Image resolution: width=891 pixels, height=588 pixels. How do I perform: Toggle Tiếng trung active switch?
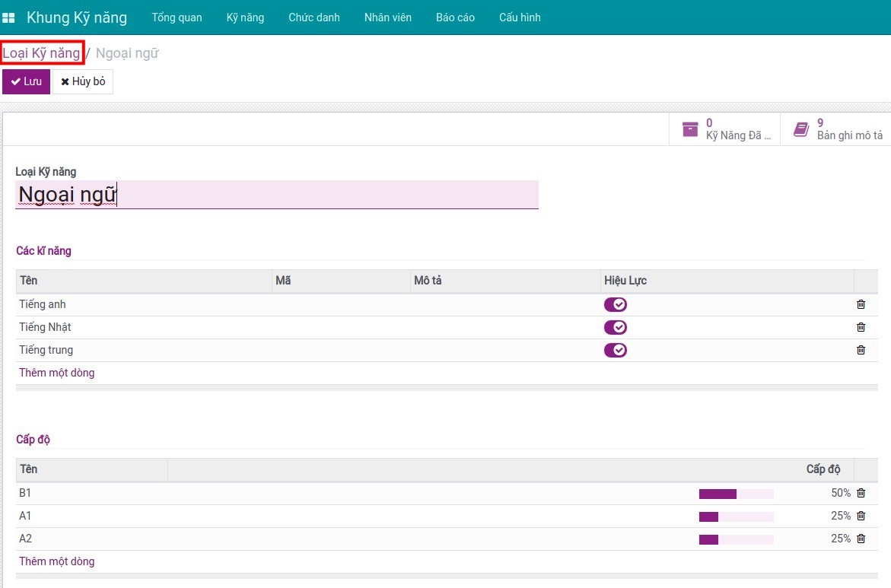coord(615,350)
